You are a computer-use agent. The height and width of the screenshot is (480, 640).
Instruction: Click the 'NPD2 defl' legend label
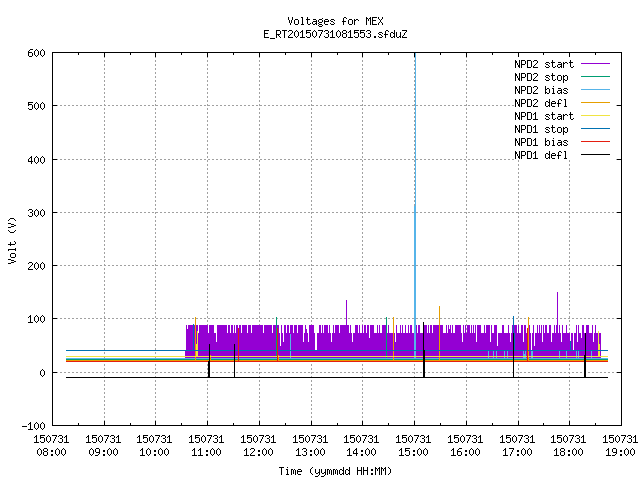541,103
